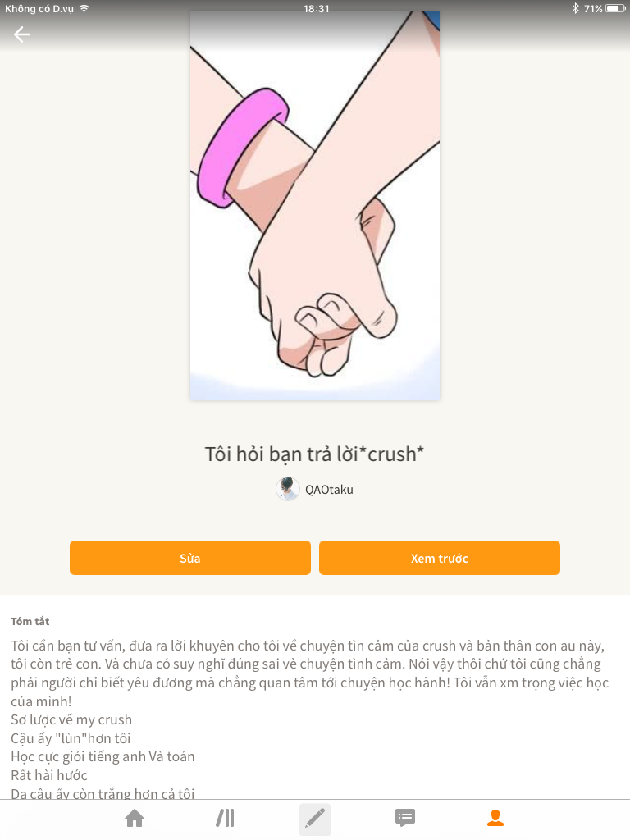Tap the 18:31 clock in status bar

tap(316, 8)
